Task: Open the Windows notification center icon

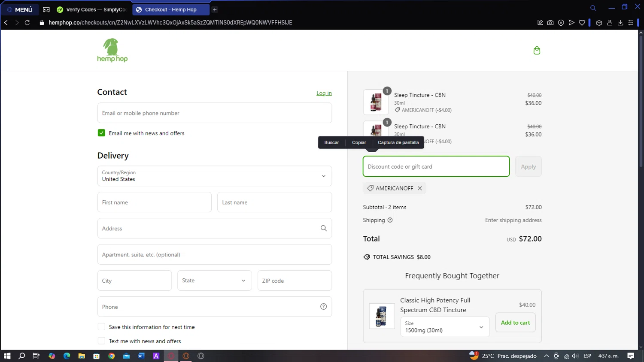Action: (631, 356)
